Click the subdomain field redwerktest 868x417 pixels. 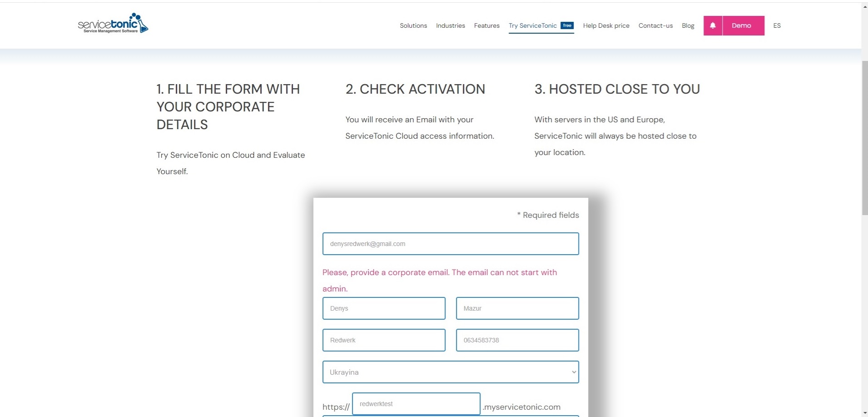pos(416,404)
